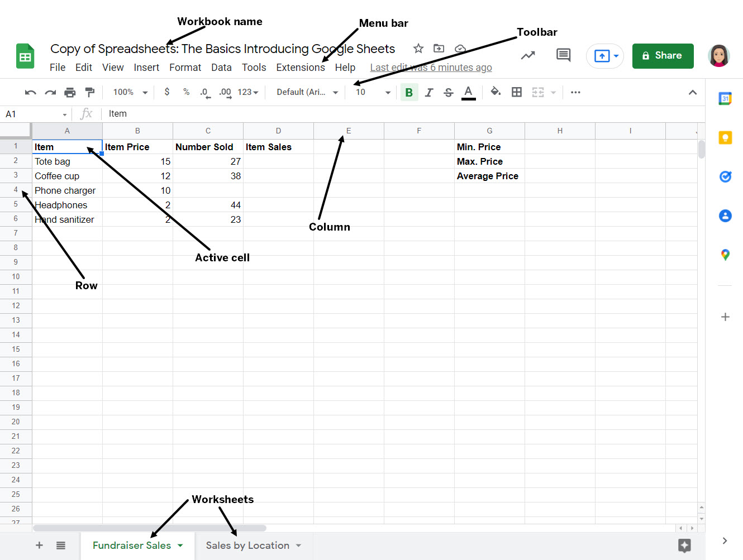Open the Sales by Location tab dropdown arrow
Viewport: 743px width, 560px height.
pyautogui.click(x=298, y=545)
